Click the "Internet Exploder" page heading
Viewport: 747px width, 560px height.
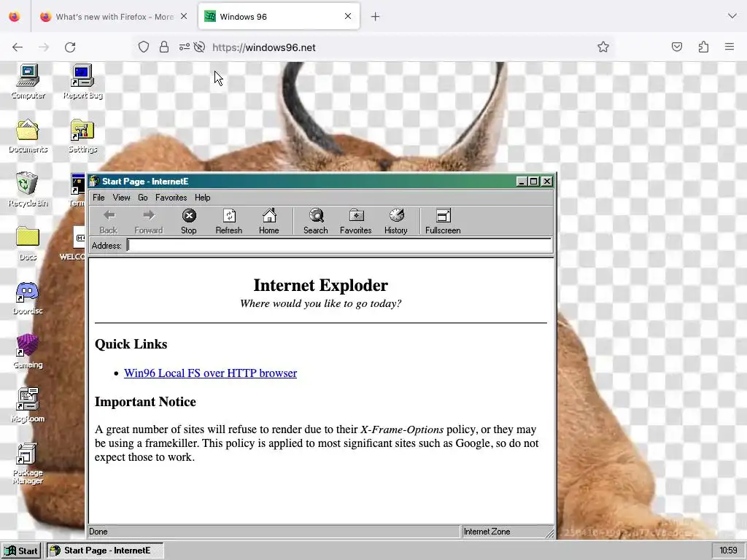click(x=321, y=285)
